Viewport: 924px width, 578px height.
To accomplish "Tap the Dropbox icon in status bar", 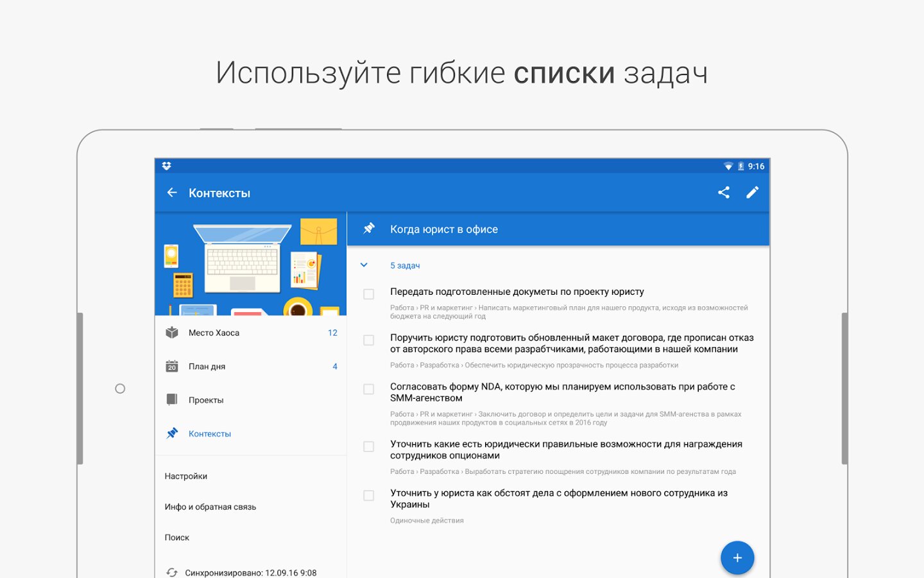I will [x=167, y=166].
